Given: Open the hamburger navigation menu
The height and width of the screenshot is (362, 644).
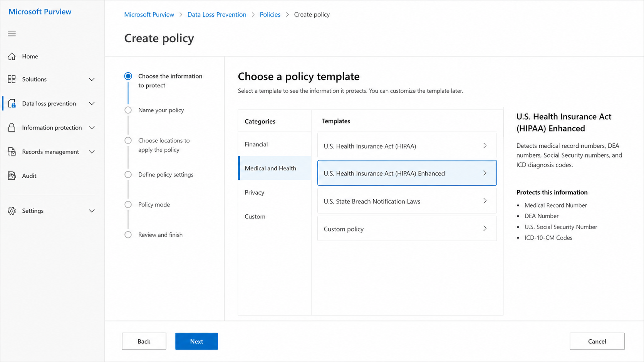Looking at the screenshot, I should (12, 34).
